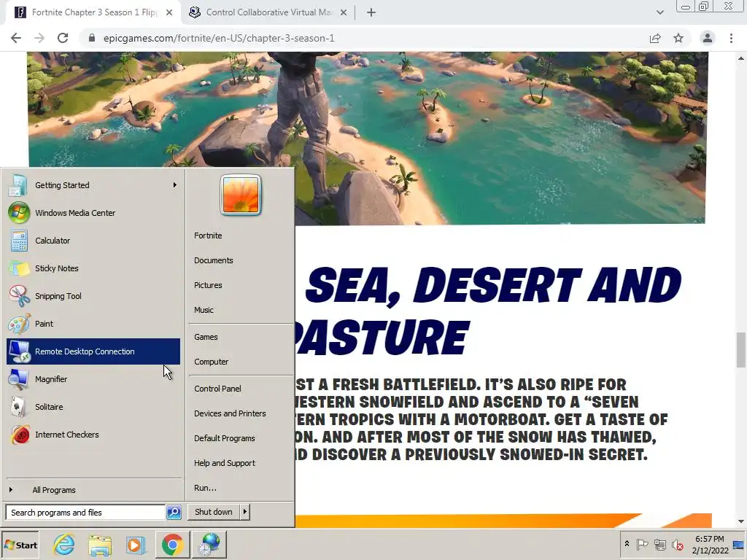
Task: Close the Fortnite tab
Action: click(169, 12)
